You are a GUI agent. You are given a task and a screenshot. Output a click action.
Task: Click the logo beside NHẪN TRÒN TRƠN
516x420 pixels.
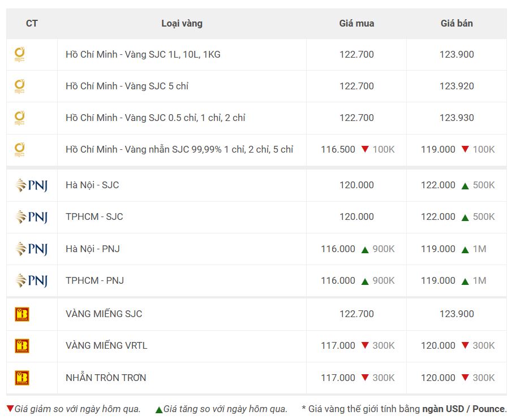(22, 378)
